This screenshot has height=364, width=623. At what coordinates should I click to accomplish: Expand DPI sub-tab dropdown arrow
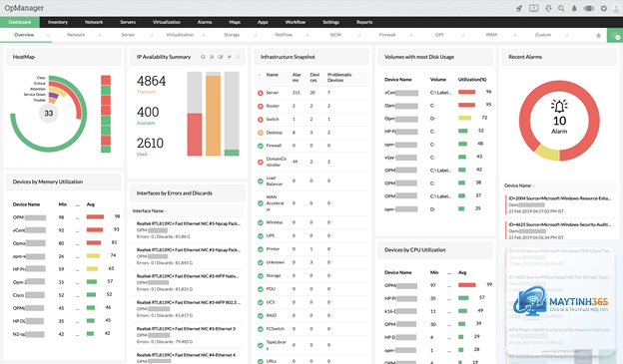tap(463, 35)
